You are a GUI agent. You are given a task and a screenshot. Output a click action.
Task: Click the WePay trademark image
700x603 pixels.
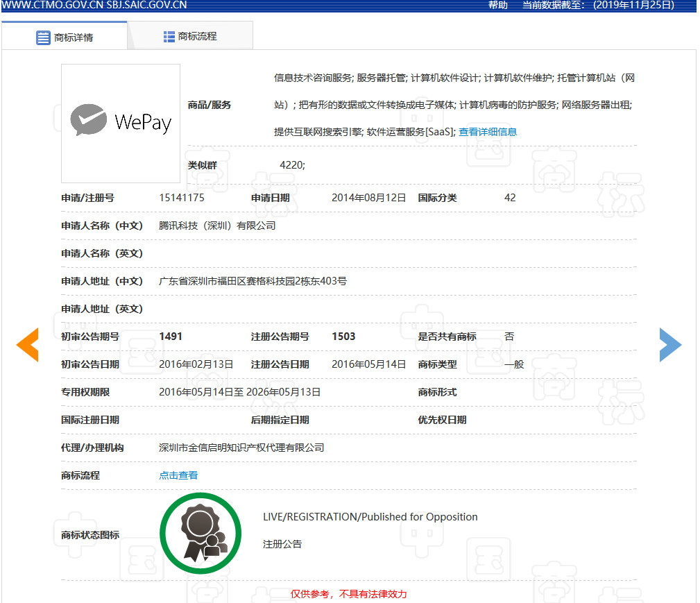coord(121,124)
